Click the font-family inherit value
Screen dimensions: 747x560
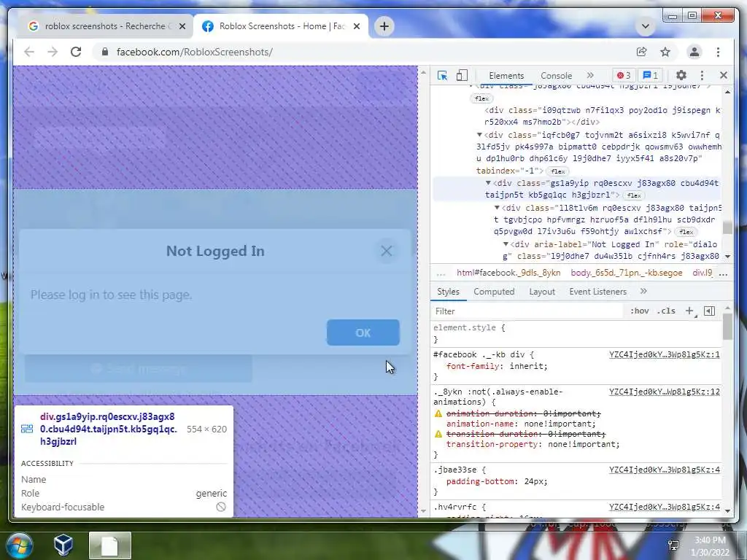coord(527,366)
